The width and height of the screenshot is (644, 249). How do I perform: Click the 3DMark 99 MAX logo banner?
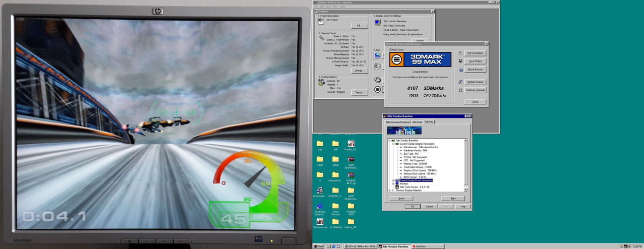tap(420, 59)
